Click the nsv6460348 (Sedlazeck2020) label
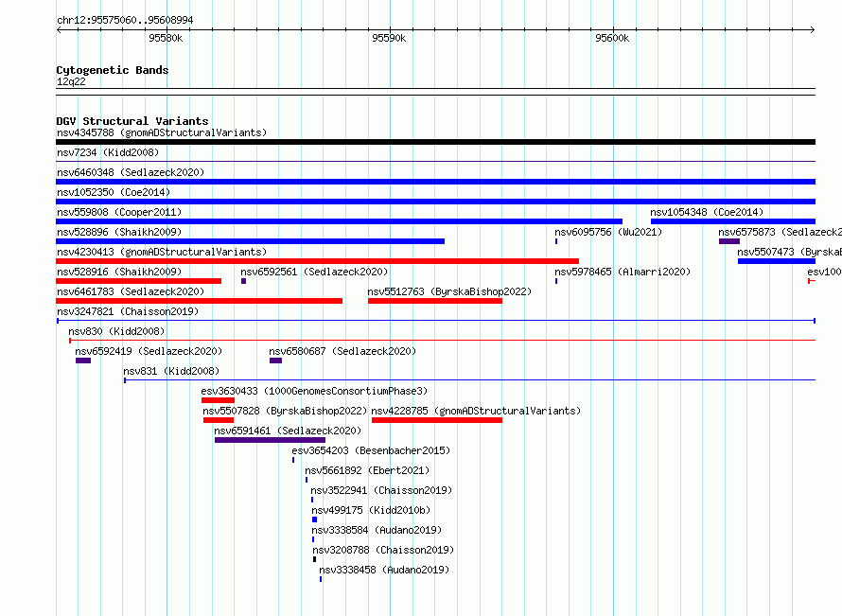Viewport: 842px width, 616px height. click(131, 172)
